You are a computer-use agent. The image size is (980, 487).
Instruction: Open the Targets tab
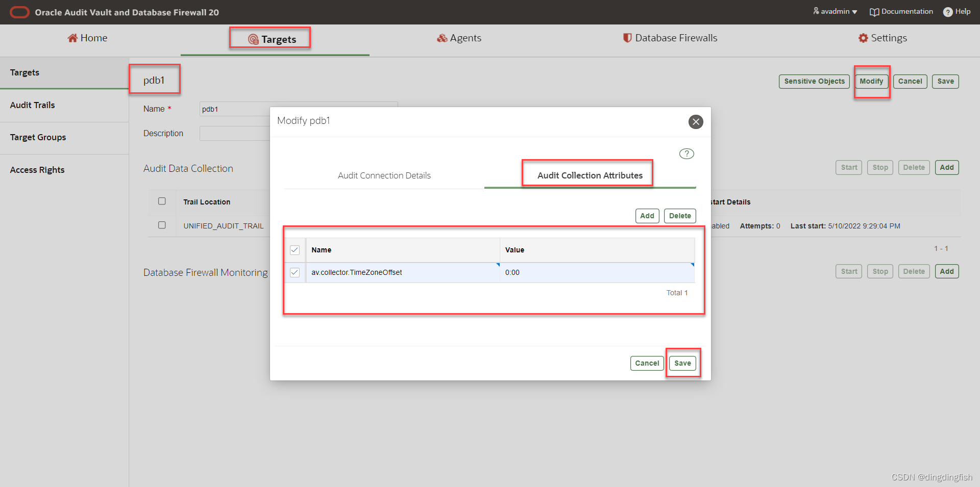point(272,39)
